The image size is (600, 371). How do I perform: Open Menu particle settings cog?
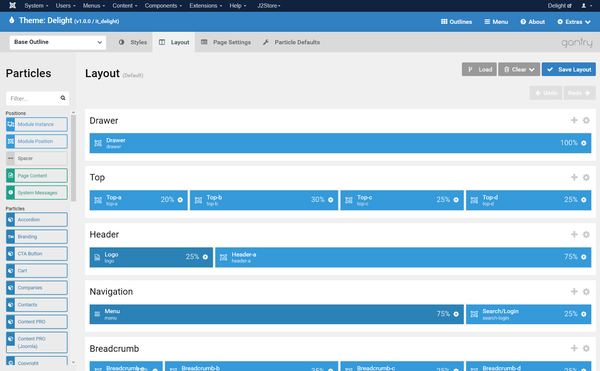[x=456, y=314]
